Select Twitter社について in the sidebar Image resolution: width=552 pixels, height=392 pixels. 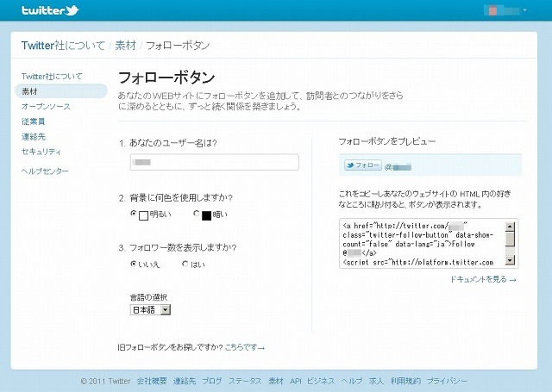click(52, 77)
